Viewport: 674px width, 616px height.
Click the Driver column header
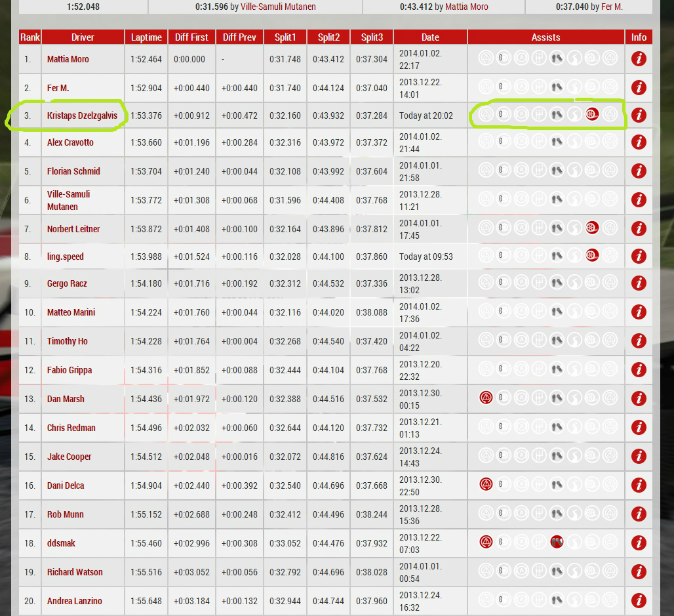83,37
